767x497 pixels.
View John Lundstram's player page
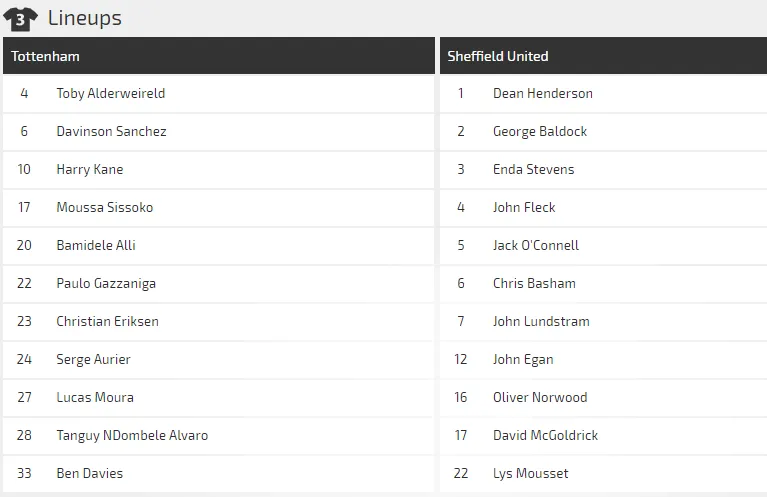(x=541, y=321)
